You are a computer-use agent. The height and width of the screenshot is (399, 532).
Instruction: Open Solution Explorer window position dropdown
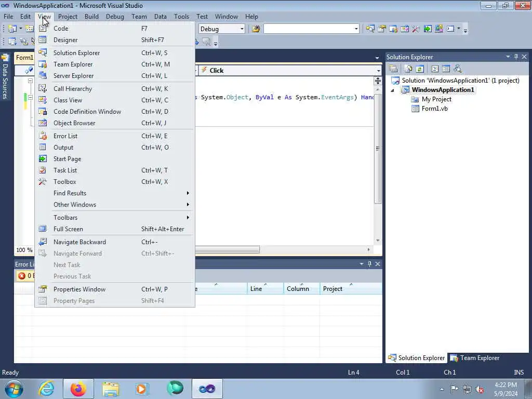click(x=508, y=57)
